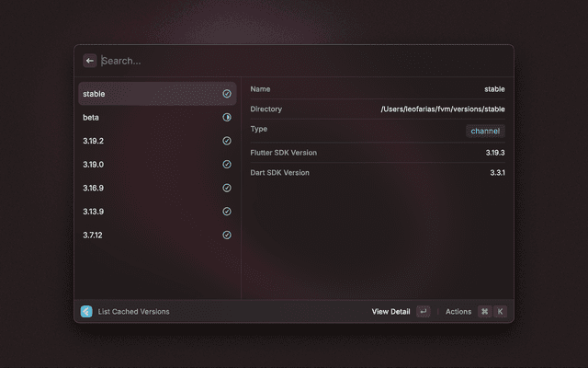Click the half-filled circle icon beside beta

click(227, 118)
